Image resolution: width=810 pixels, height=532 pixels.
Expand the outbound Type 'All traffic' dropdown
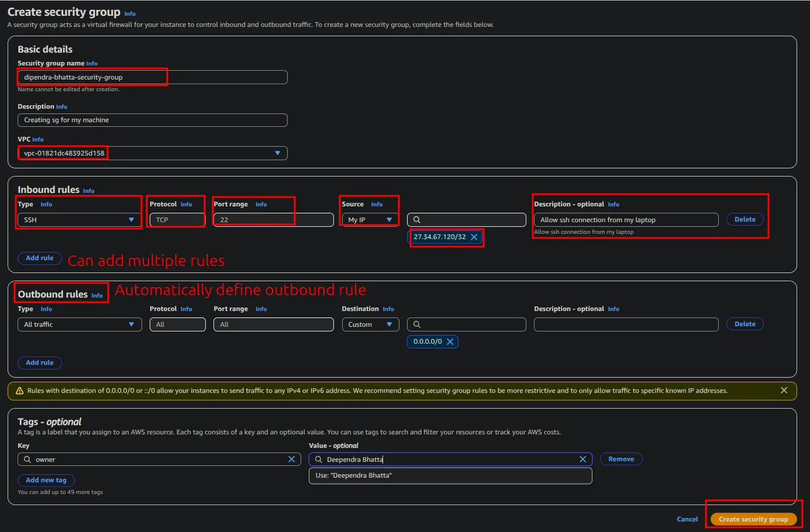[x=80, y=324]
